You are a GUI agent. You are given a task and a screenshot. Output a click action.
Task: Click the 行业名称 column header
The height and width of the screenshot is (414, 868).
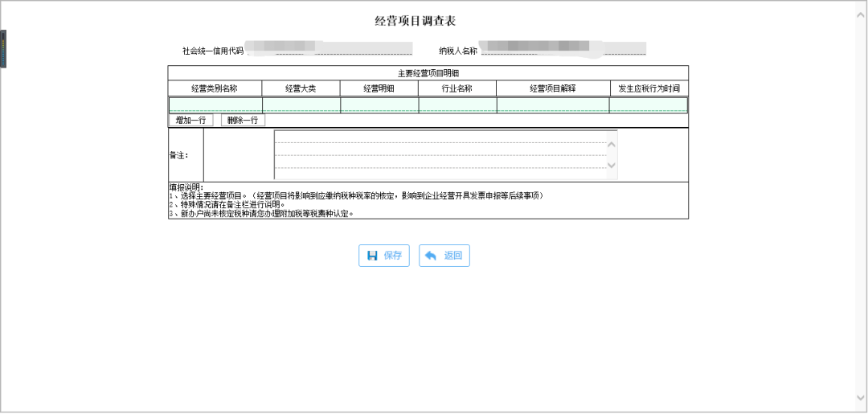pos(457,88)
